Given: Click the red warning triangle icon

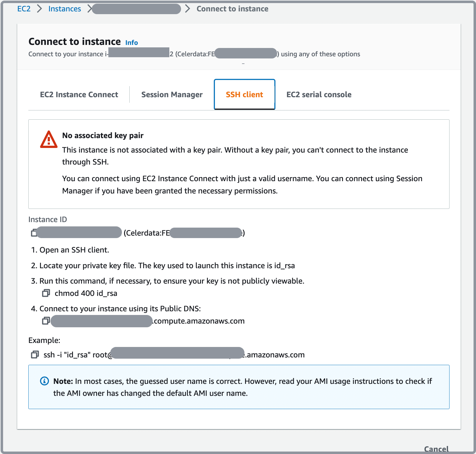Looking at the screenshot, I should 49,140.
